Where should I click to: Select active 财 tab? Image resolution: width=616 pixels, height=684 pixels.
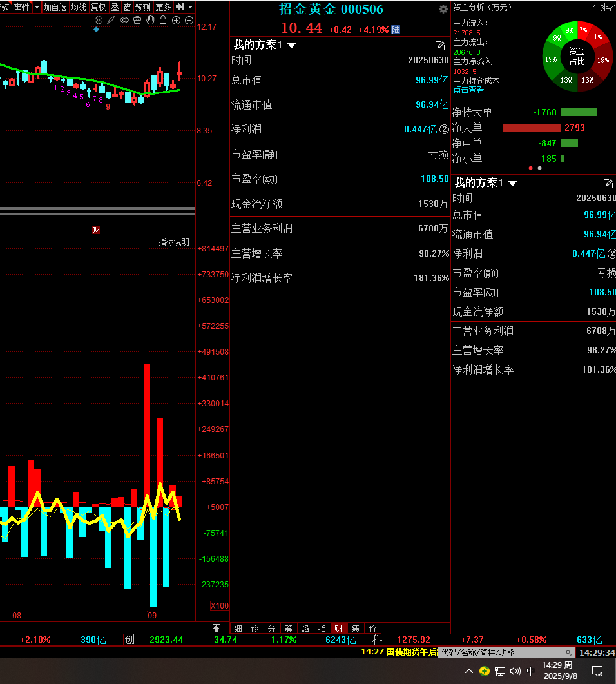pos(339,629)
